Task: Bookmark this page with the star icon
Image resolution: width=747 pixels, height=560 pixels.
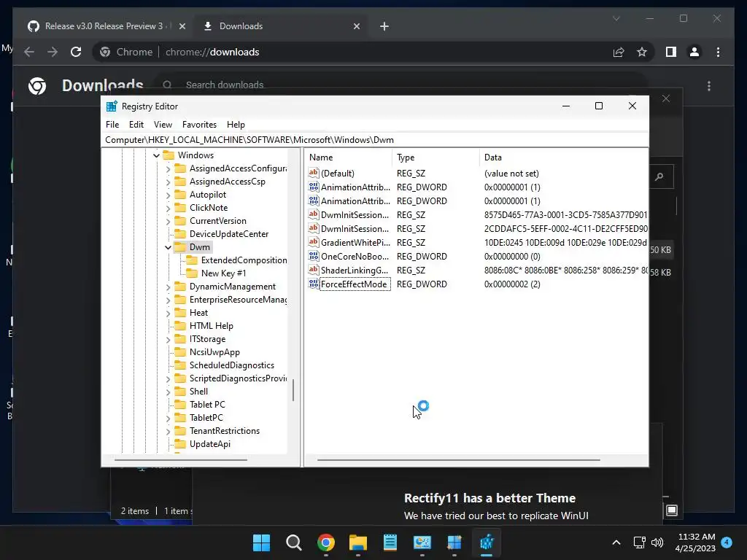Action: [x=642, y=52]
